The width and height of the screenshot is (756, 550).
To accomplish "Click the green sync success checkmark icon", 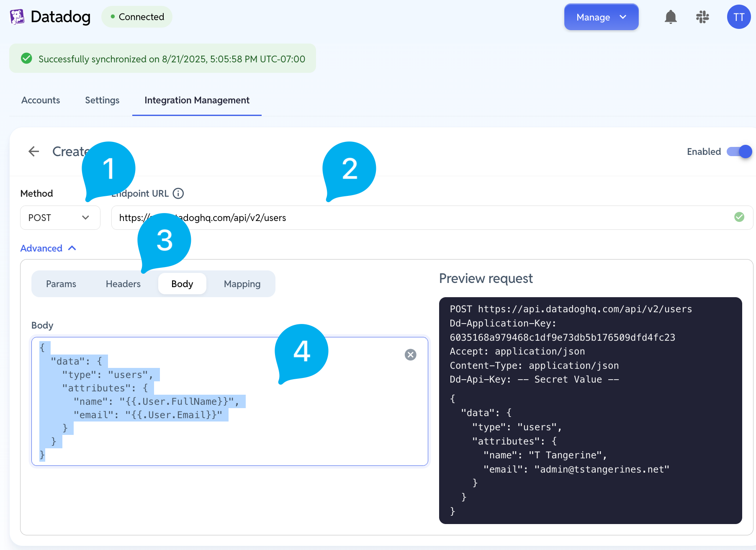I will click(x=26, y=58).
